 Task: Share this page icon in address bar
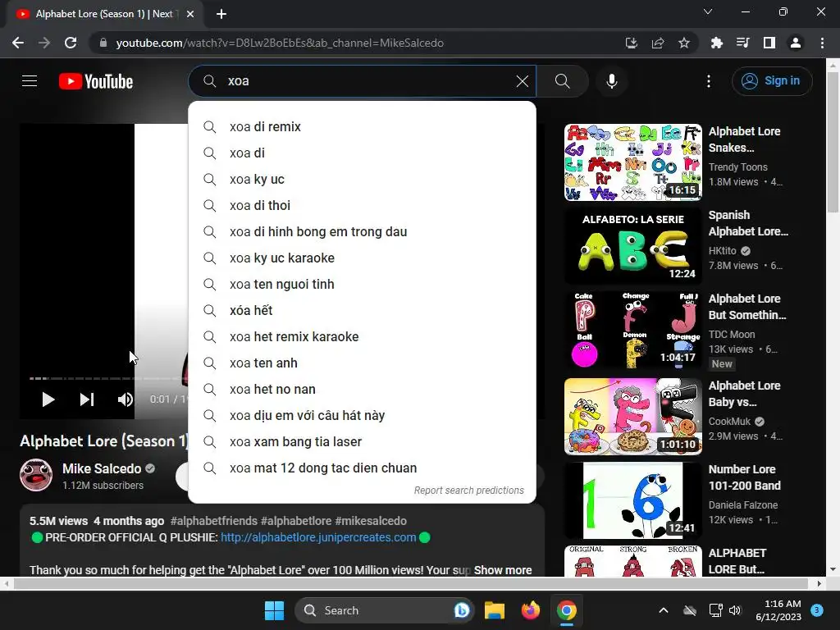(x=658, y=43)
